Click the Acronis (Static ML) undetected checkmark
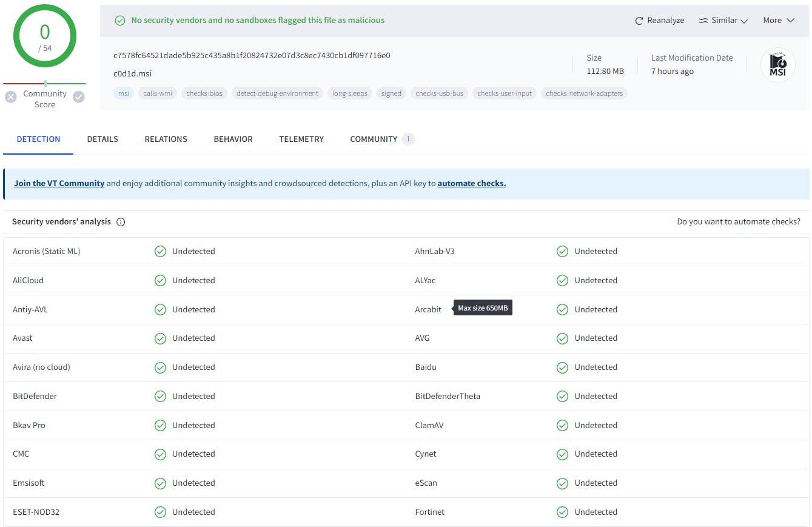 tap(160, 251)
